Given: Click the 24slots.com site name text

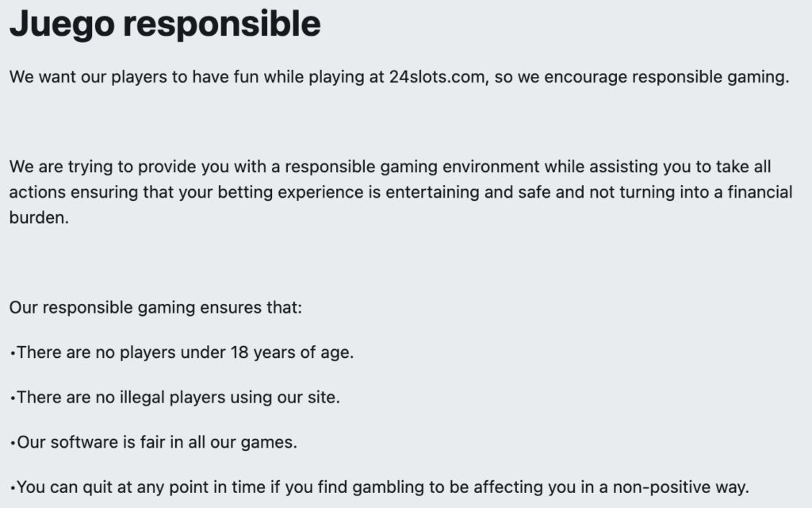Looking at the screenshot, I should pos(437,78).
